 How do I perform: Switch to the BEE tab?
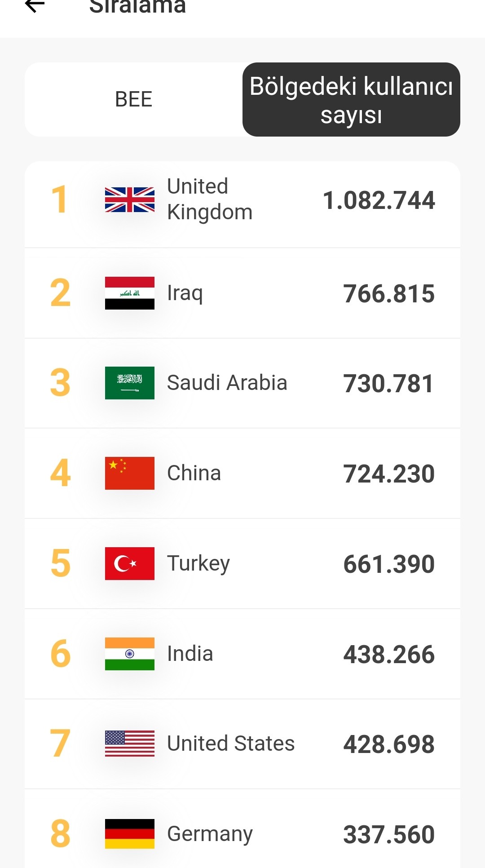134,99
